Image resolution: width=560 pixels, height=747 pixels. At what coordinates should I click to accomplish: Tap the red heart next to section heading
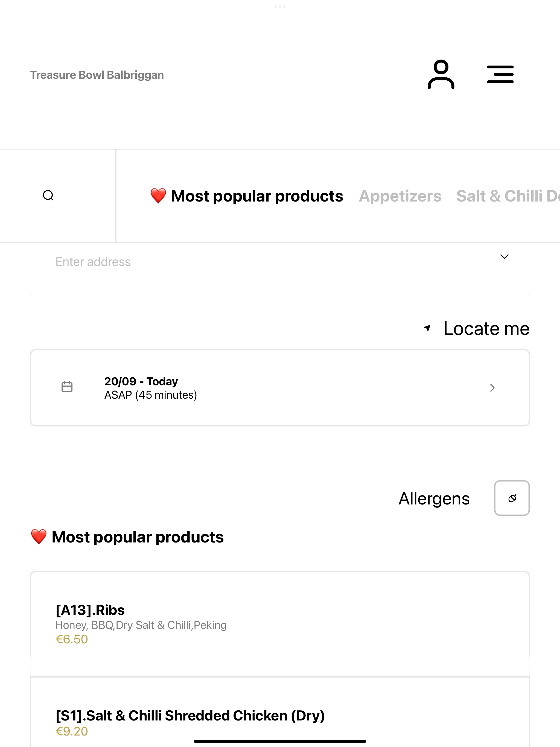click(x=39, y=537)
